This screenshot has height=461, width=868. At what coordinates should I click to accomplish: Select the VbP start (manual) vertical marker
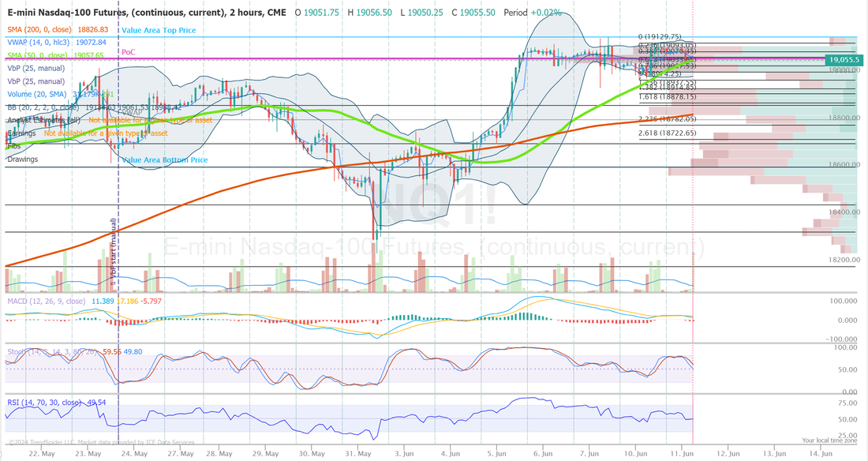(x=114, y=252)
